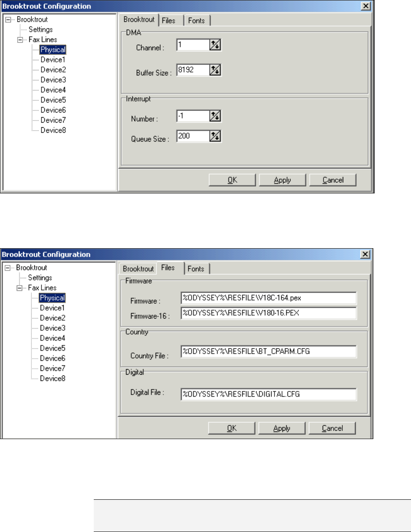
Task: Select Device1 in upper window tree
Action: pos(53,60)
